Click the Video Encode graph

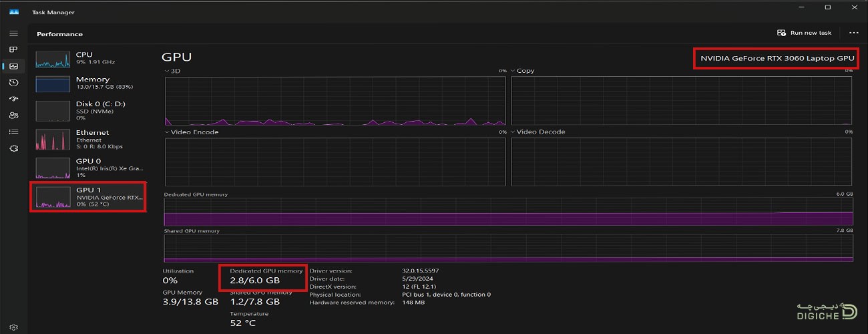click(x=335, y=162)
